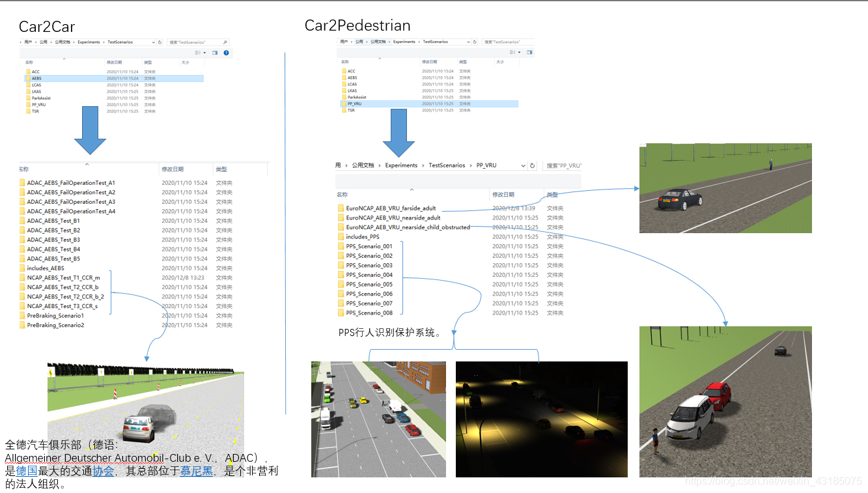The image size is (868, 493).
Task: Click ACC folder icon in Car2Car explorer
Action: pos(28,72)
